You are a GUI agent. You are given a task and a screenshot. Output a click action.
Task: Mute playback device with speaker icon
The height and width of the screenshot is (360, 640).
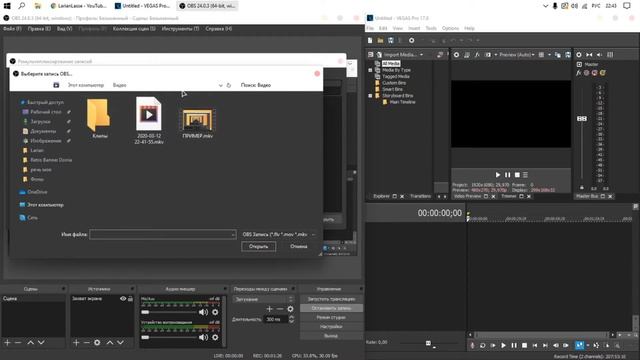pyautogui.click(x=203, y=338)
